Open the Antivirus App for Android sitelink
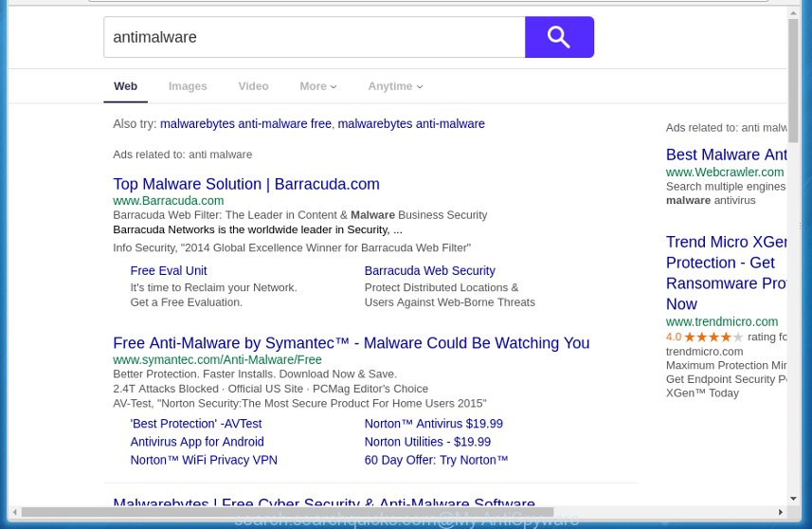 (197, 442)
